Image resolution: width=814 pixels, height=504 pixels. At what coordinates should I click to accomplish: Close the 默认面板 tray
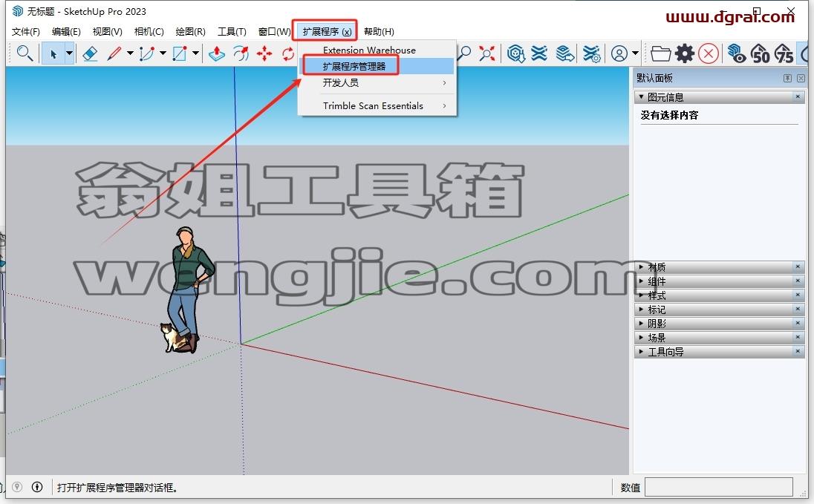(x=801, y=78)
